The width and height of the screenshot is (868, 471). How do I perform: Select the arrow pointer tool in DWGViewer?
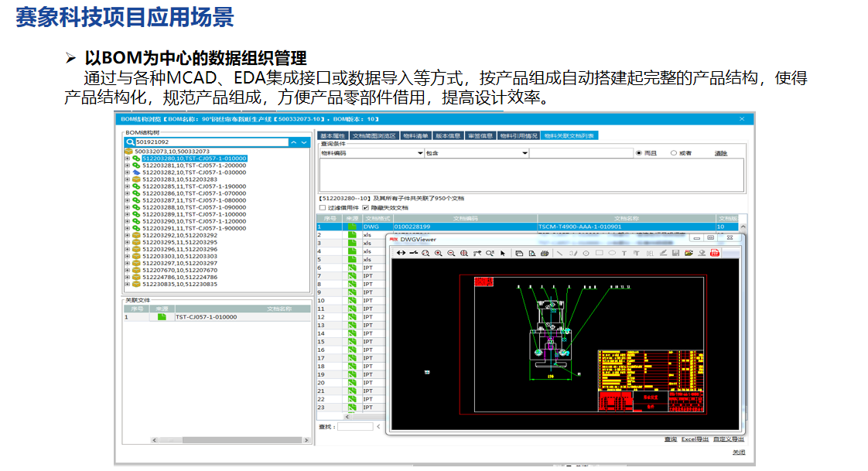[x=503, y=253]
